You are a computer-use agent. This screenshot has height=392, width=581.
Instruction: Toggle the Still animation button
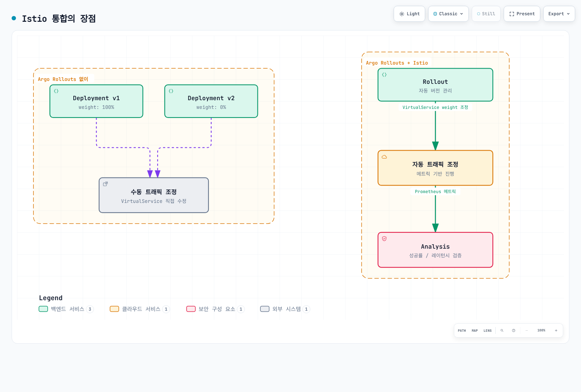click(x=486, y=14)
